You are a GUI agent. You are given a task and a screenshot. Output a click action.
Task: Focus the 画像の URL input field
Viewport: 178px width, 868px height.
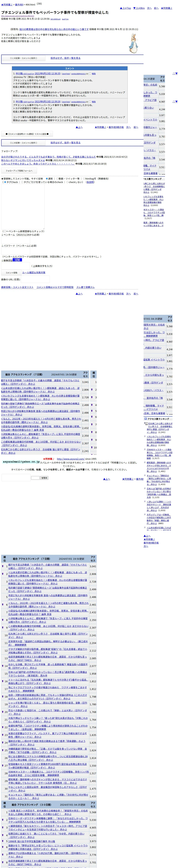(x=35, y=279)
